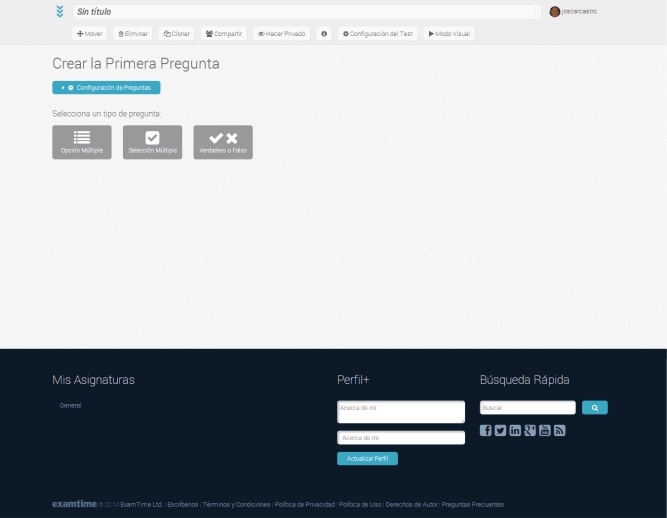Viewport: 667px width, 518px height.
Task: Switch to Modo Visual
Action: coord(449,34)
